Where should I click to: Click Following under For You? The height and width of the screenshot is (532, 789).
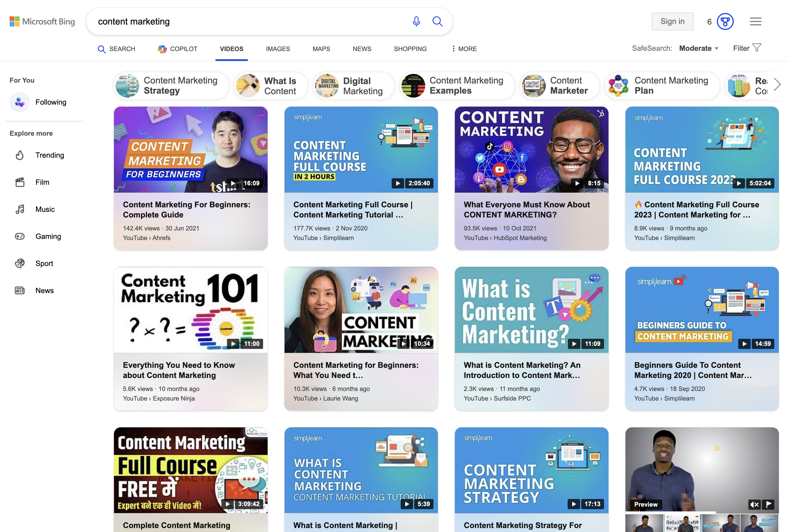[x=51, y=102]
